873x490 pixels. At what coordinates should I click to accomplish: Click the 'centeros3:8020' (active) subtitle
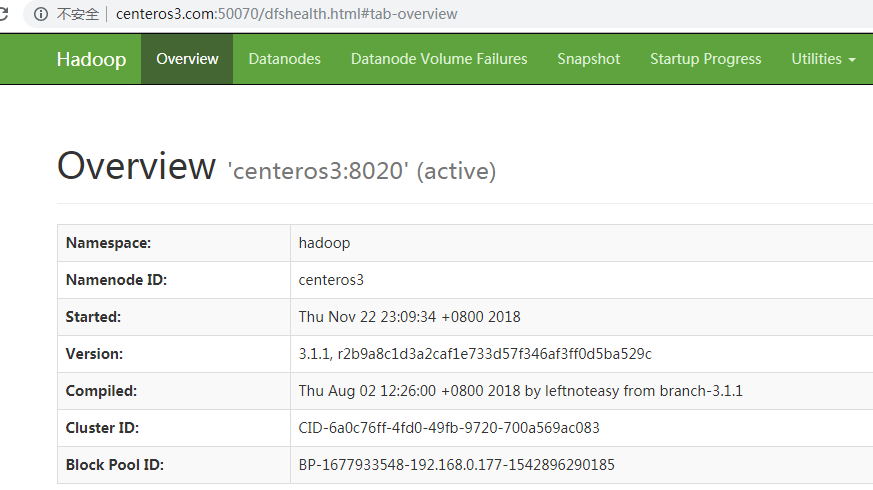click(x=362, y=171)
